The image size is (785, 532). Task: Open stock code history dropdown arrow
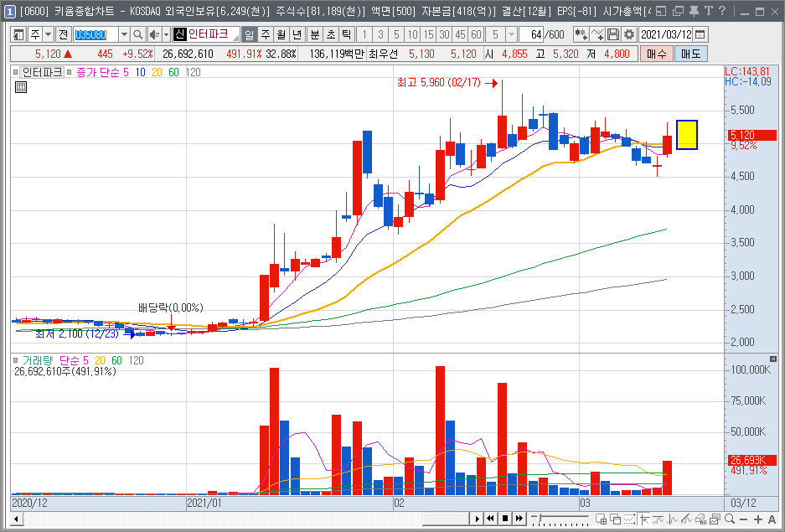(125, 34)
